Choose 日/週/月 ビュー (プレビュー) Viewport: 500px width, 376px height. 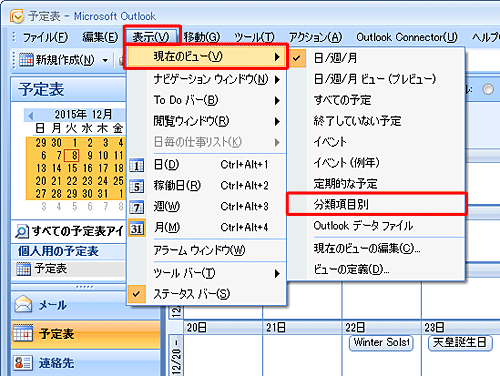tap(377, 79)
